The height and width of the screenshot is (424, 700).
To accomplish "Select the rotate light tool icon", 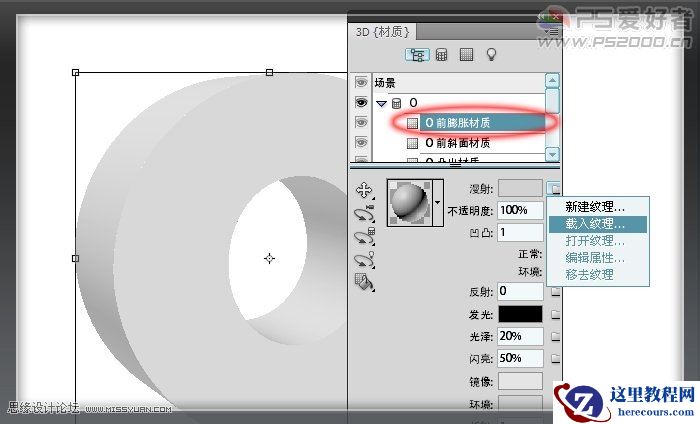I will pyautogui.click(x=364, y=260).
